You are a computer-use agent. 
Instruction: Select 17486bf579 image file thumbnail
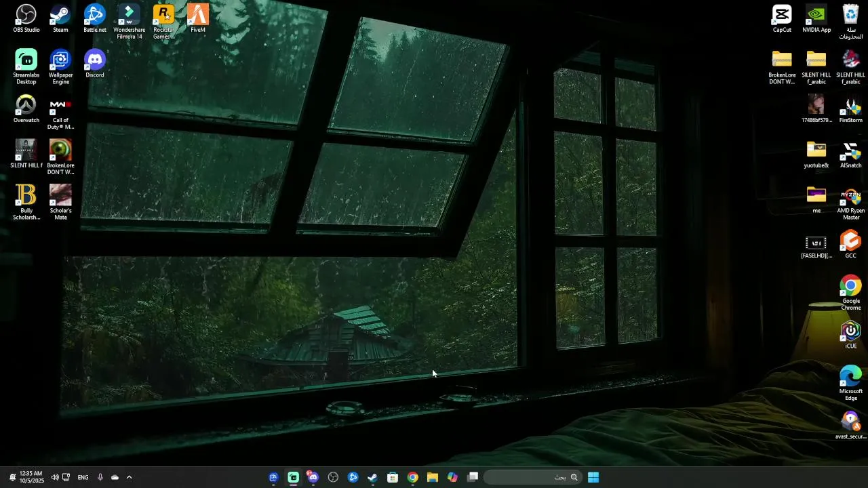[816, 108]
